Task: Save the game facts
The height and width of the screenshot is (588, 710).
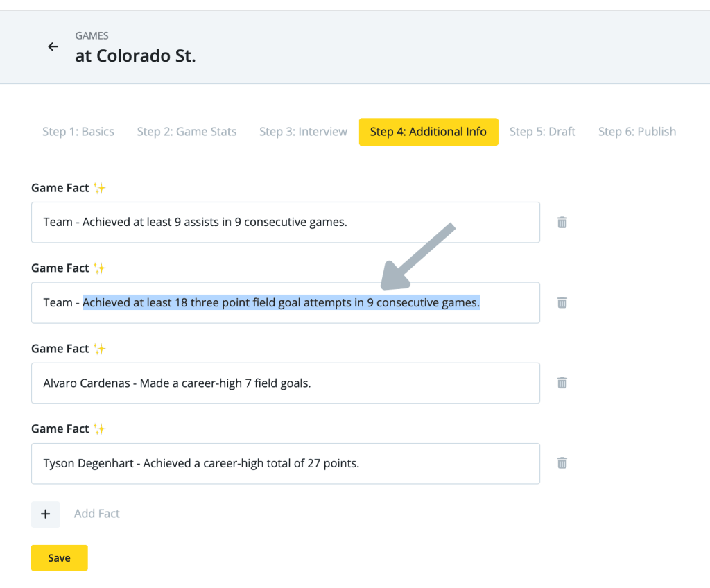Action: pyautogui.click(x=60, y=557)
